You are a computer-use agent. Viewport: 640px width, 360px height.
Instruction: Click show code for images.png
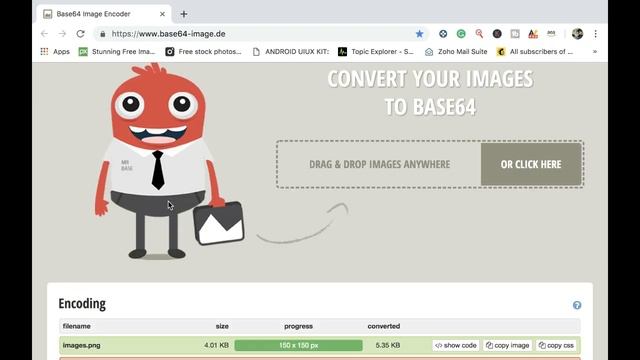coord(456,345)
